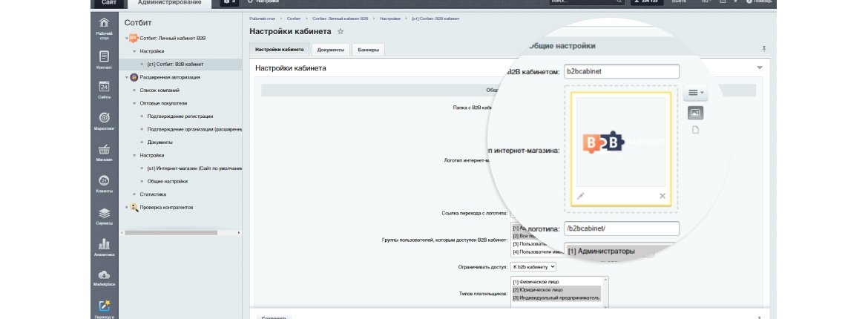Switch to the Документы tab
This screenshot has height=319, width=868.
330,50
